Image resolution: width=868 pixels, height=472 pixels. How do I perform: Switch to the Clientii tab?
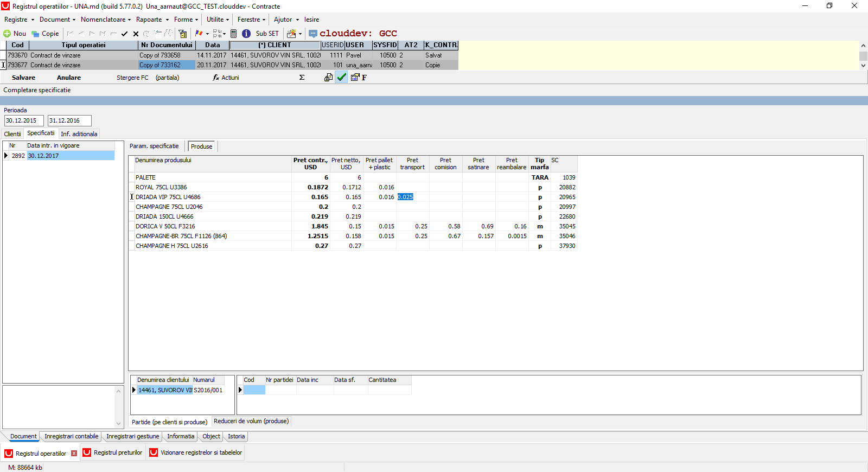click(12, 134)
